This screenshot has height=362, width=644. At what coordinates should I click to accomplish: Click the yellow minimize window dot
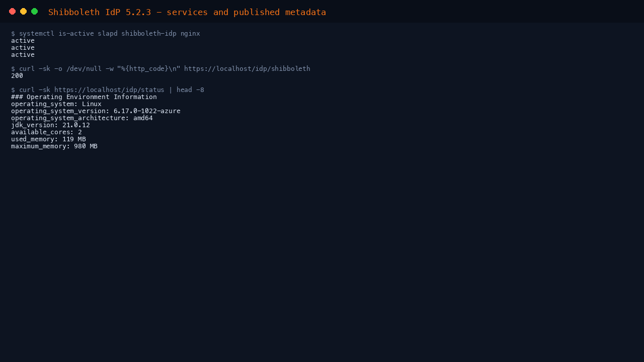(x=23, y=12)
